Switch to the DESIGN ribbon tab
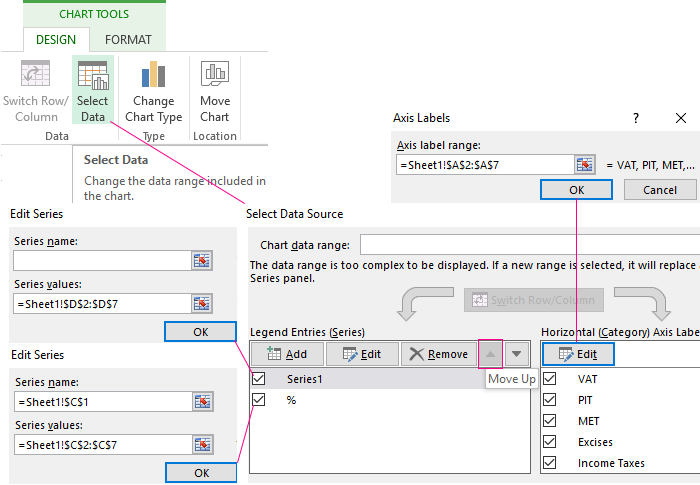Screen dimensions: 700x485 coord(56,40)
